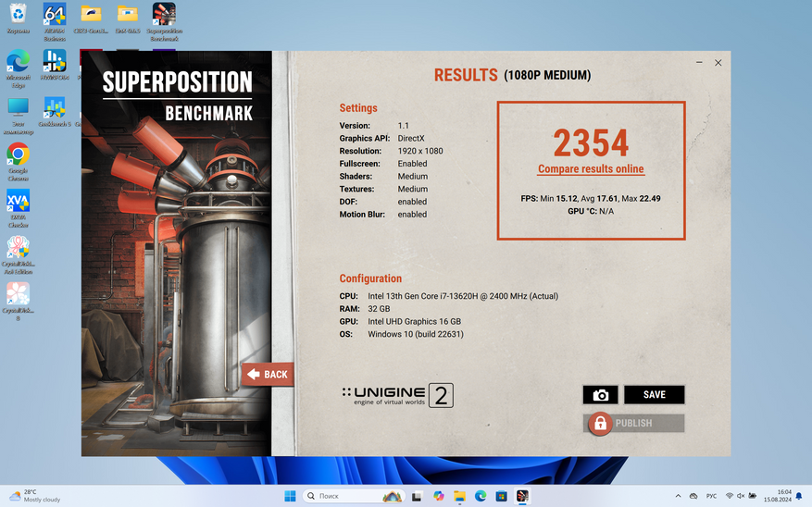
Task: Launch HWiNFO64 from desktop
Action: (x=55, y=65)
